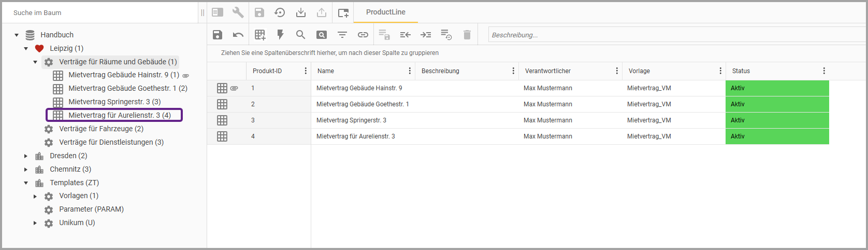Click the magnifier search icon in toolbar
The image size is (868, 250).
(300, 35)
